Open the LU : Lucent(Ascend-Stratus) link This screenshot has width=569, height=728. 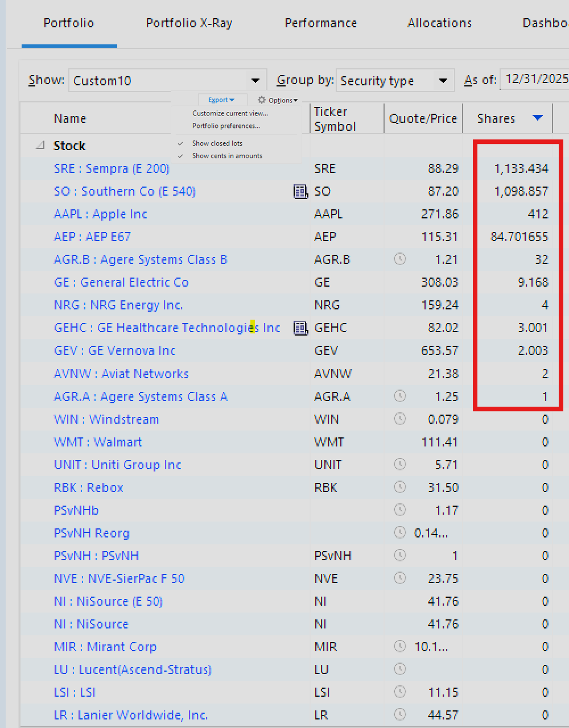click(133, 669)
